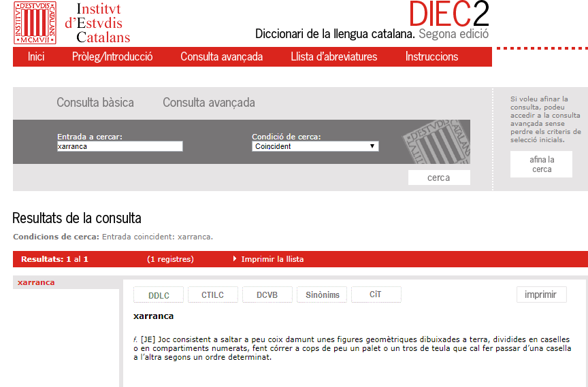This screenshot has width=588, height=387.
Task: Open Llista d'abreviatures page
Action: pos(333,56)
